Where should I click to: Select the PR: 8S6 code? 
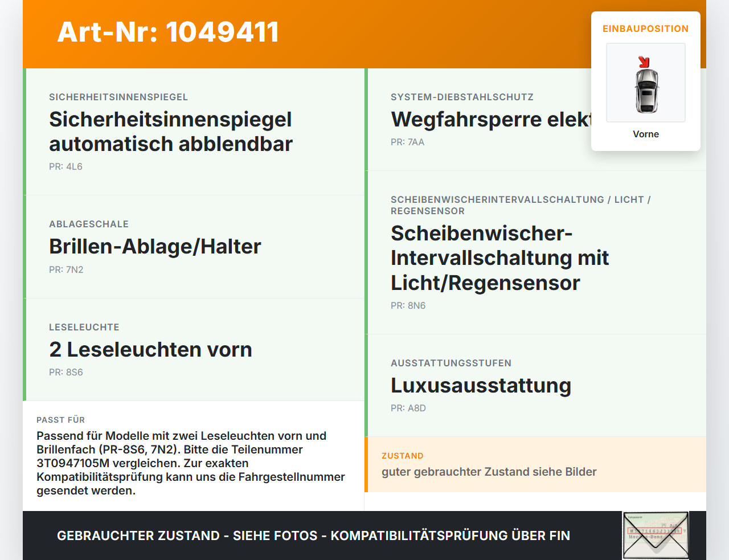[66, 372]
